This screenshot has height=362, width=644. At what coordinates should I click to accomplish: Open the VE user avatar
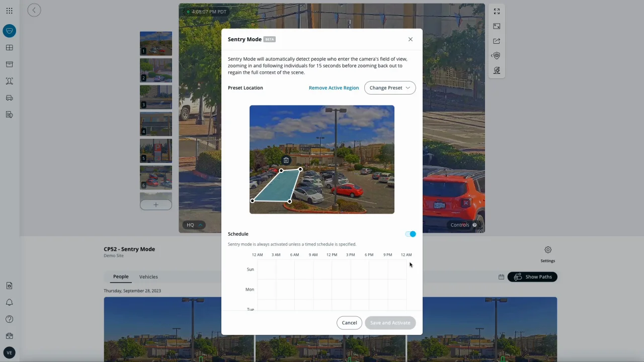9,353
